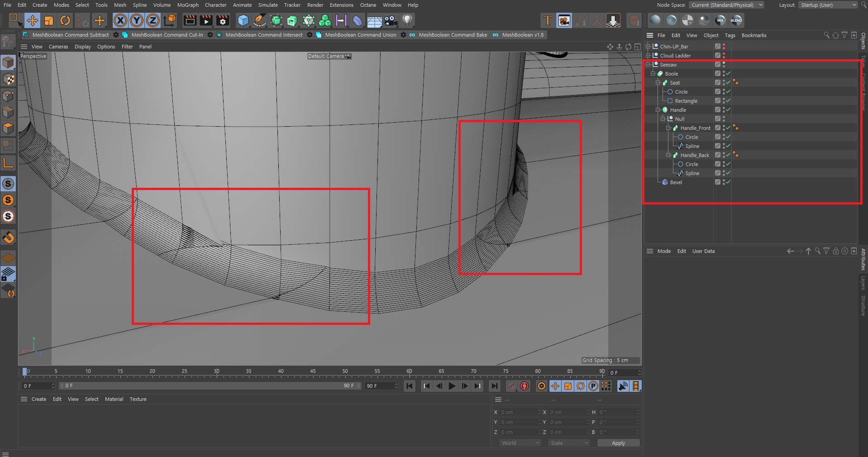Open Edit Render Settings icon

coord(223,20)
